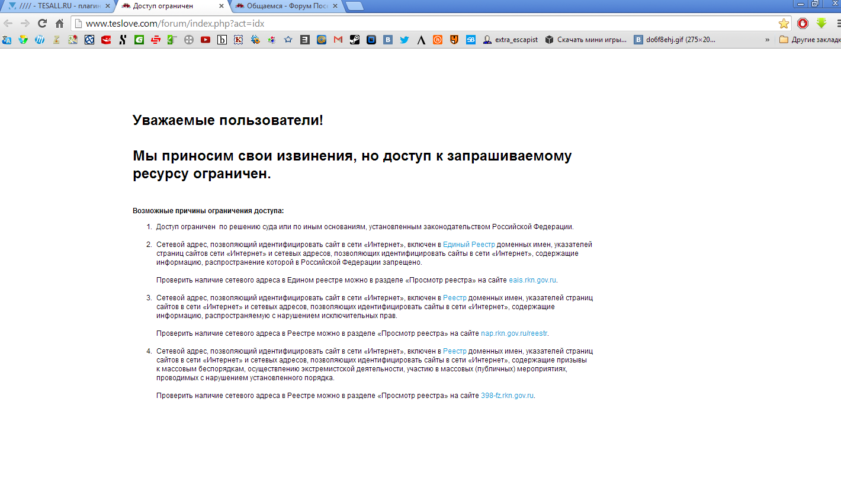Open the YouTube bookmark icon

[x=206, y=40]
